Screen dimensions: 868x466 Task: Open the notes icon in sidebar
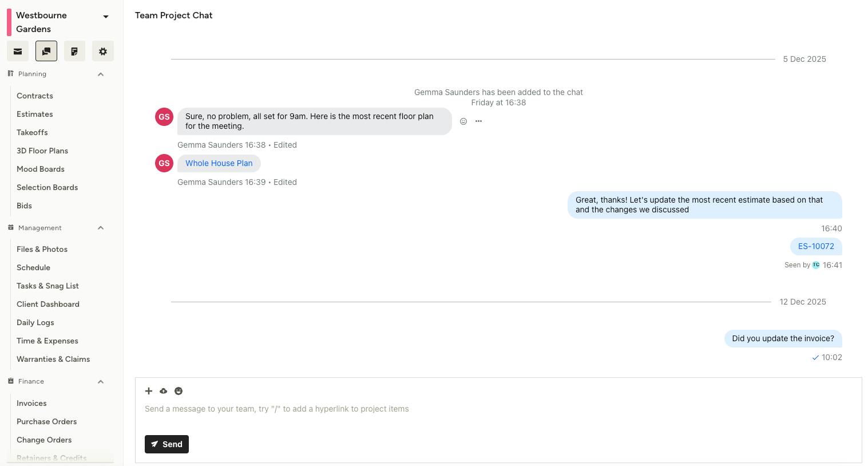click(x=74, y=51)
